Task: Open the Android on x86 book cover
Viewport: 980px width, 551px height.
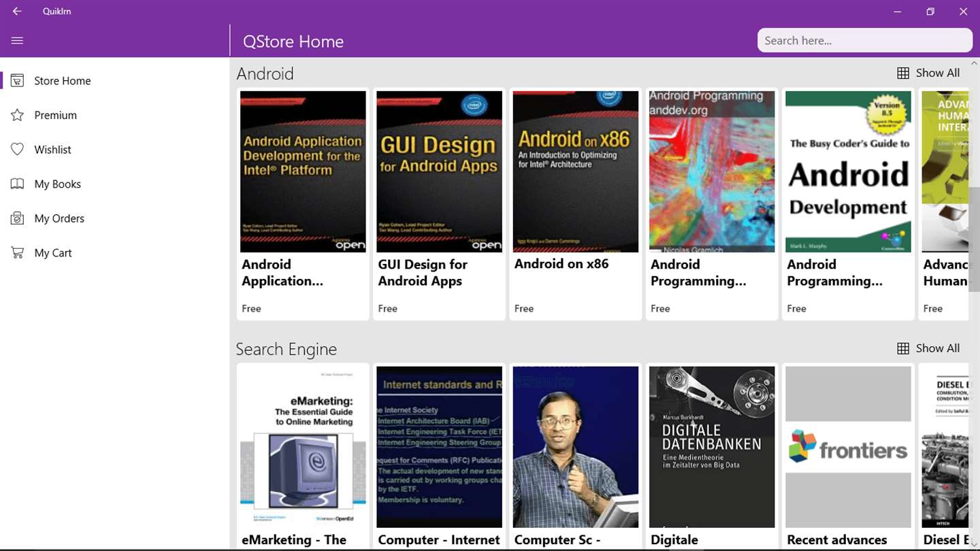Action: tap(576, 171)
